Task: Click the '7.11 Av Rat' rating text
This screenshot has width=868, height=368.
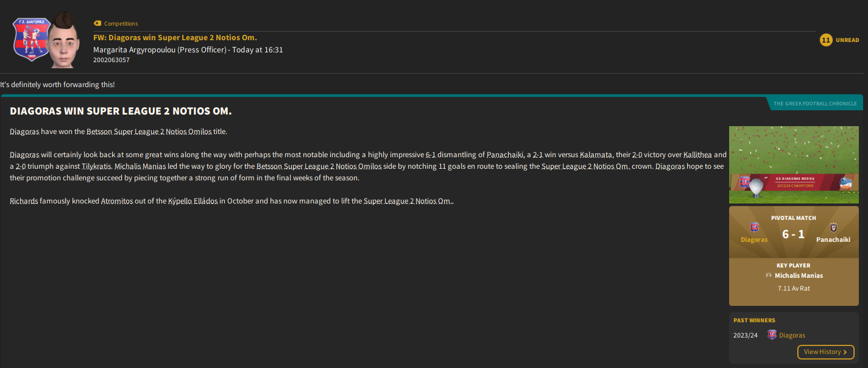Action: point(794,288)
